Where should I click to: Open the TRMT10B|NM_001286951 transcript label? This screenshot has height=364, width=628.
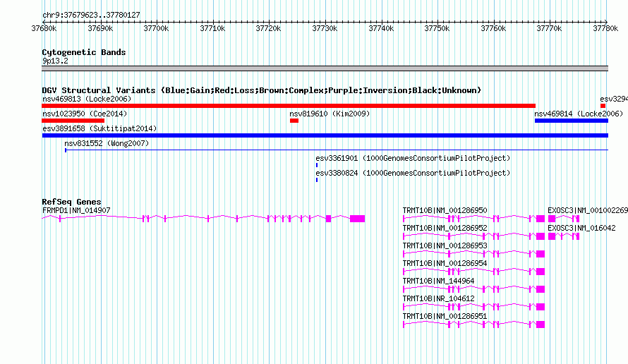[445, 316]
